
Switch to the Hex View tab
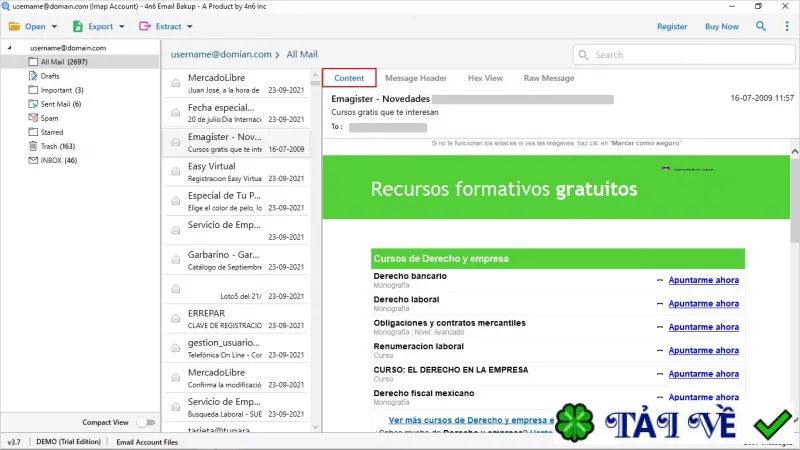pos(485,78)
